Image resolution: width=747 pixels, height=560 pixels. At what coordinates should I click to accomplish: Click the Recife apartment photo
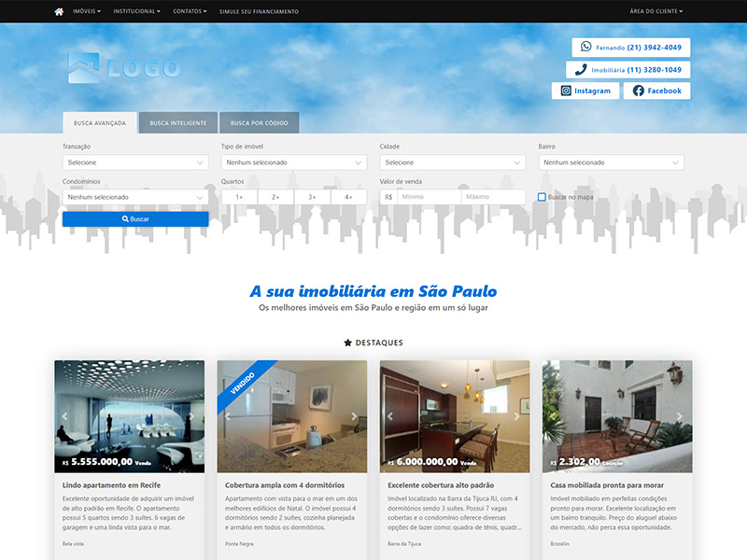coord(130,416)
